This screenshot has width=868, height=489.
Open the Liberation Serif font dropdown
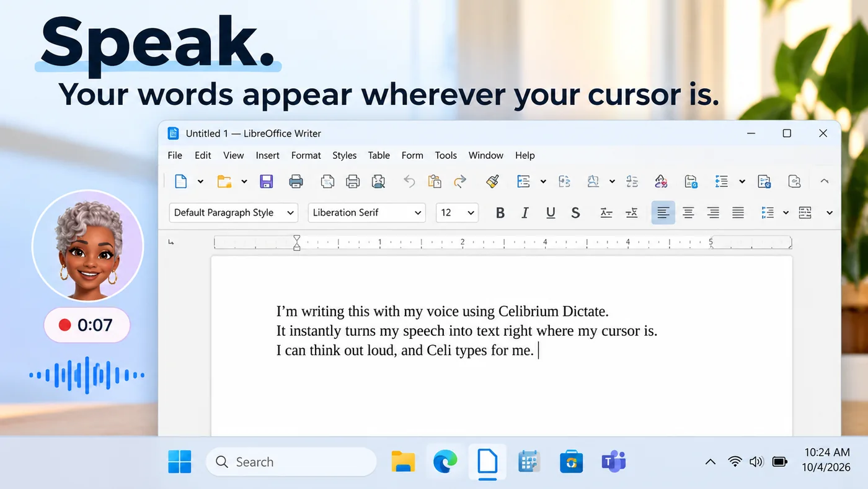coord(367,212)
